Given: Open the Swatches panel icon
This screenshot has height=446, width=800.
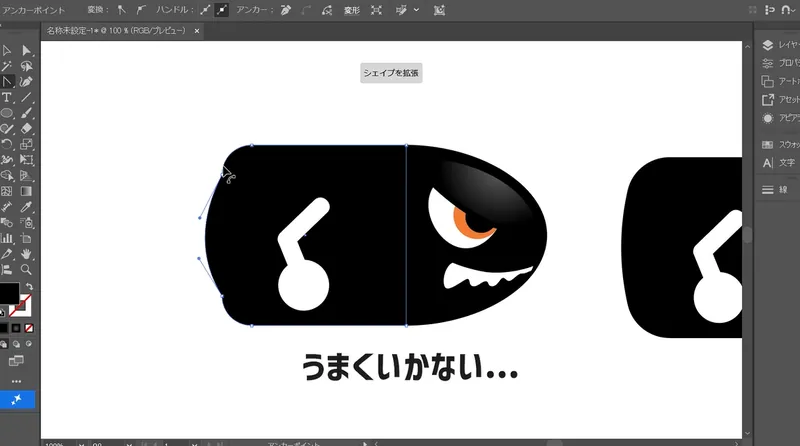Looking at the screenshot, I should 768,145.
